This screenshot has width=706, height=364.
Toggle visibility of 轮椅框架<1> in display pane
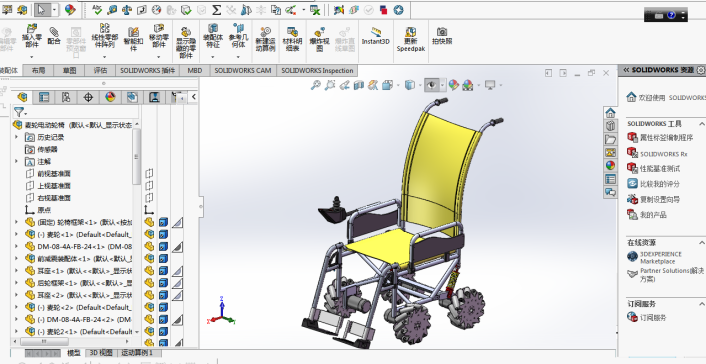[149, 222]
